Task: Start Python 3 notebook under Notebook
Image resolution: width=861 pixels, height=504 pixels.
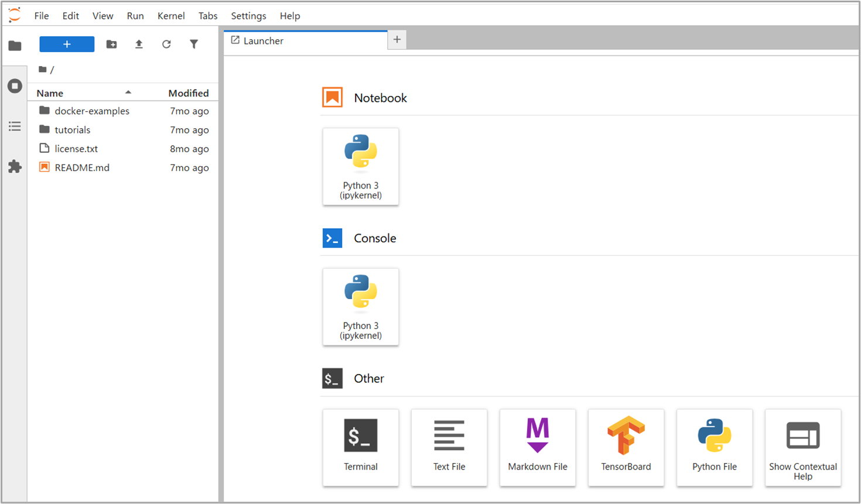Action: click(x=360, y=167)
